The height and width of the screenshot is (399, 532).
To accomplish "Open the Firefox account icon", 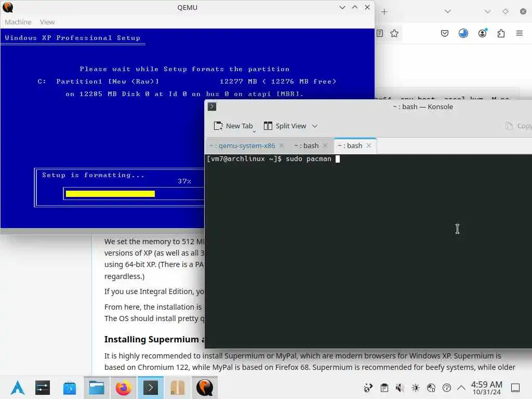I will 482,33.
